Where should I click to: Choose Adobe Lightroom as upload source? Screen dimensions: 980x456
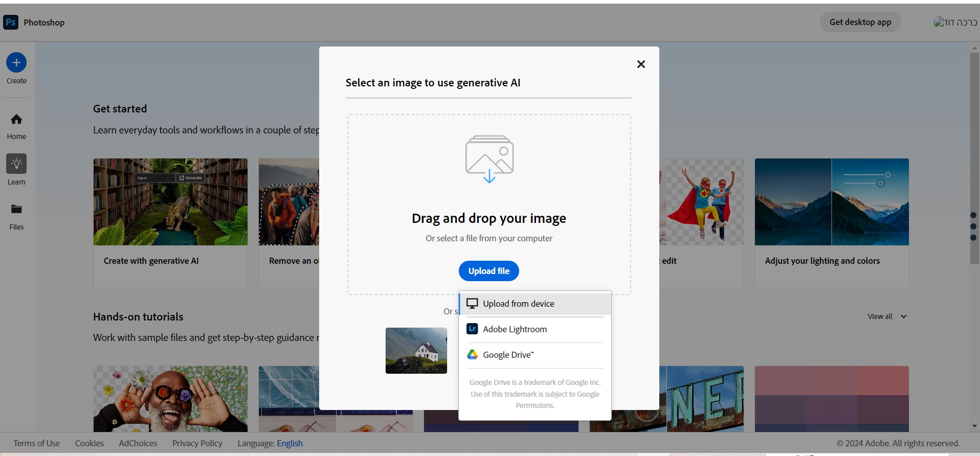tap(535, 329)
